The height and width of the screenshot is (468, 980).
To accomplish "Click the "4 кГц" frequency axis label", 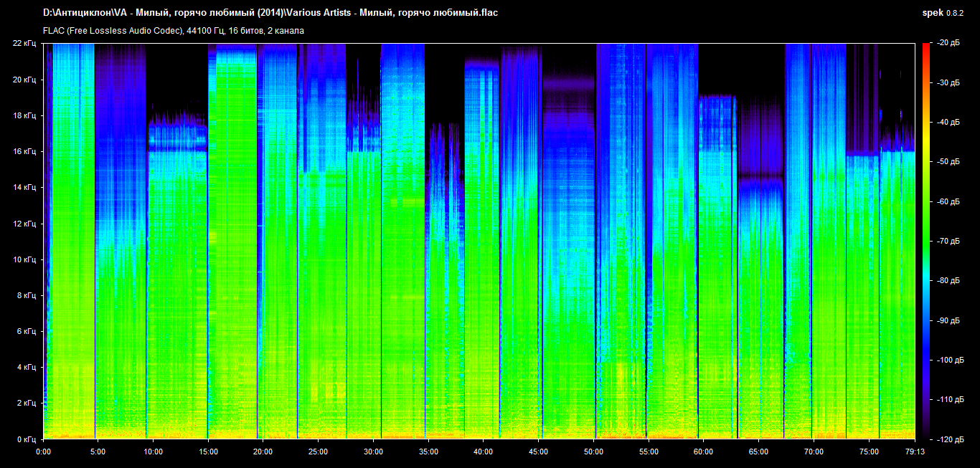I will pyautogui.click(x=27, y=367).
